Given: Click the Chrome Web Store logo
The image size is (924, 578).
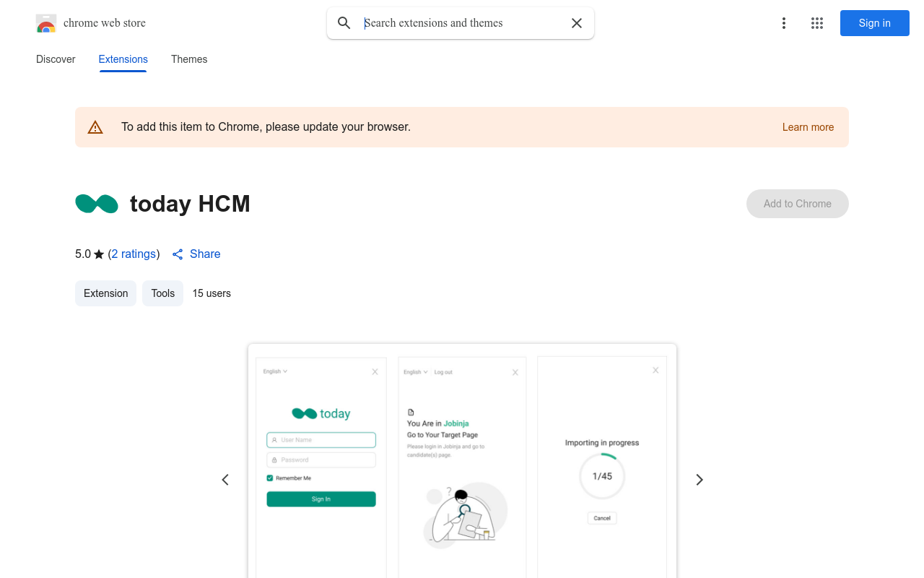Looking at the screenshot, I should pos(46,23).
